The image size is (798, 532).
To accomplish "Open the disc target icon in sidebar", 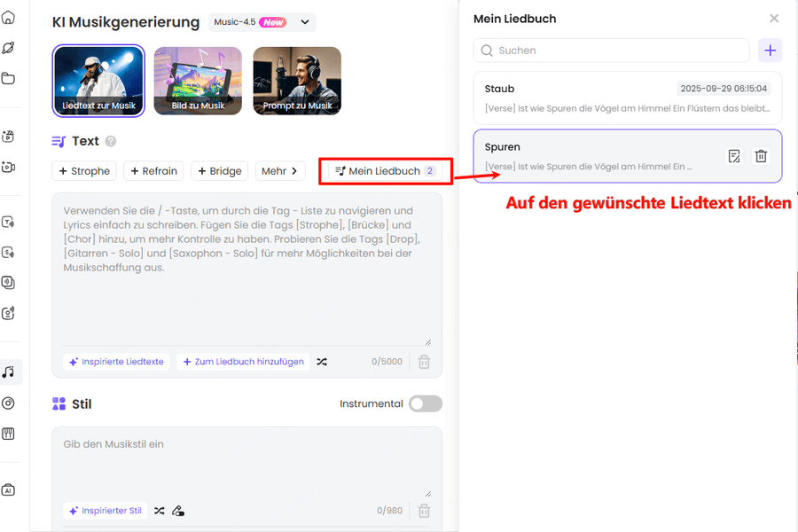I will 8,403.
